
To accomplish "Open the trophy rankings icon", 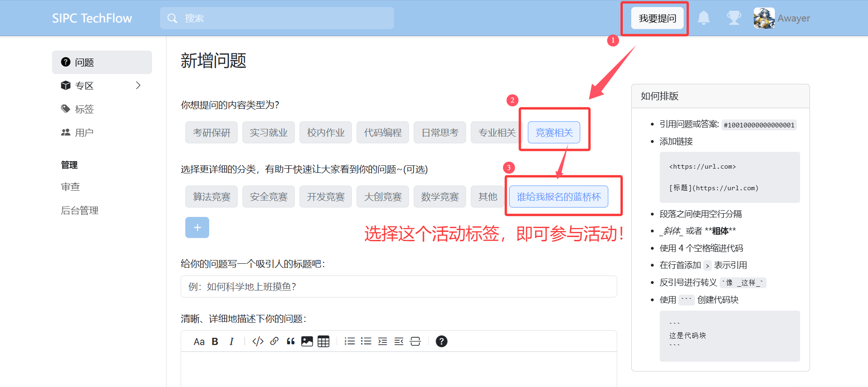I will 734,18.
